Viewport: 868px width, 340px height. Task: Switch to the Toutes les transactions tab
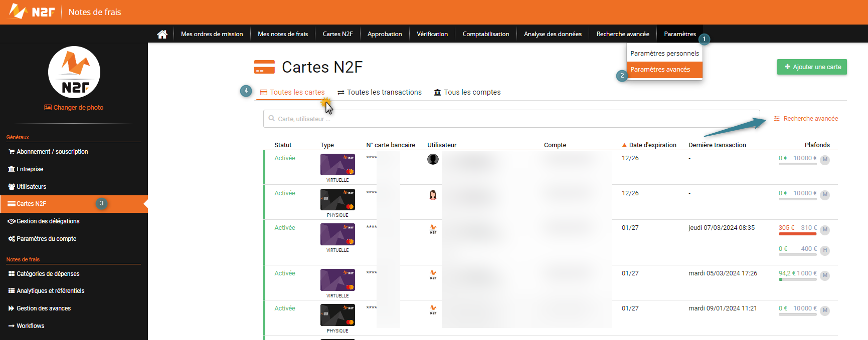pos(380,92)
